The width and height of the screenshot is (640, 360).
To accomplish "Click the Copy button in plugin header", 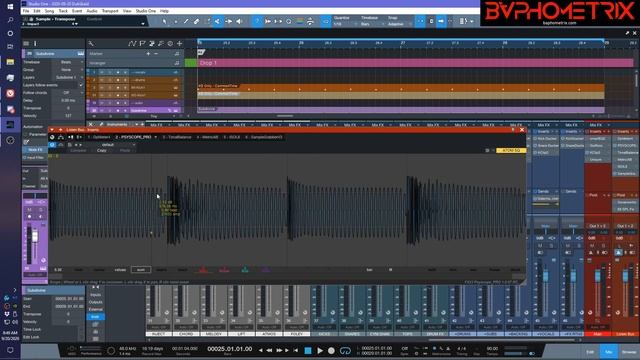I will pos(102,151).
